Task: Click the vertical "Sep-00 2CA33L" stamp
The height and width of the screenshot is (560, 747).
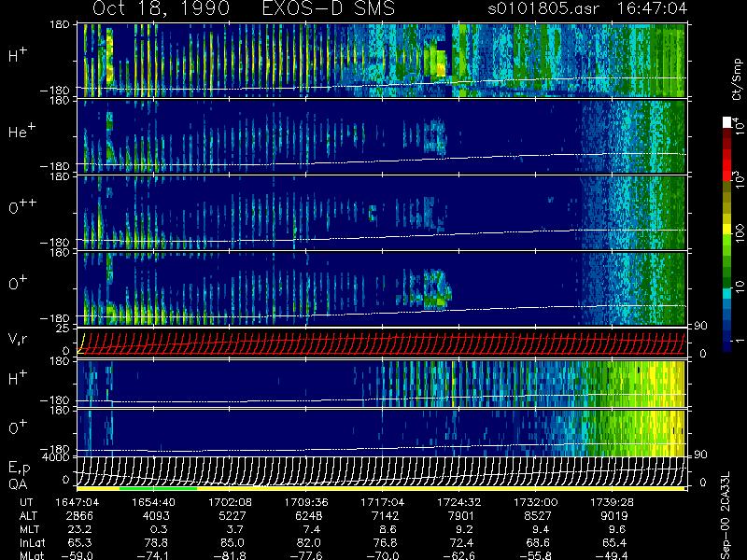Action: click(x=726, y=517)
